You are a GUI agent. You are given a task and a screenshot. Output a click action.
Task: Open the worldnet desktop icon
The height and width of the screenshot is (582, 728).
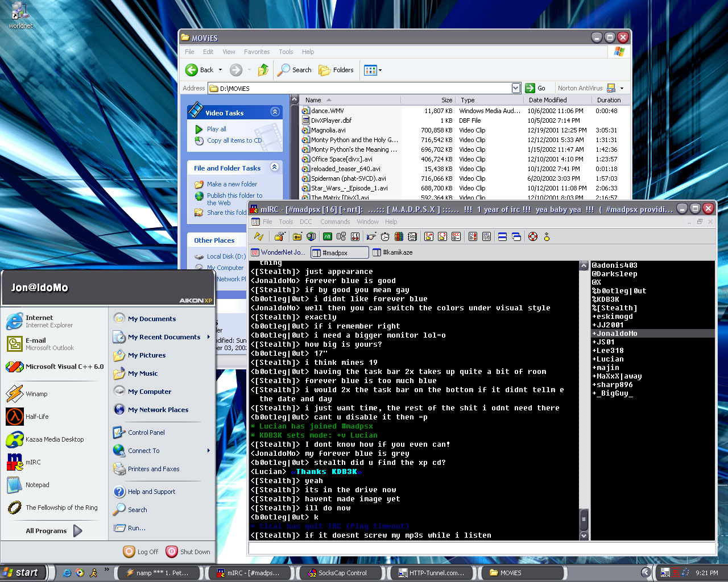20,15
